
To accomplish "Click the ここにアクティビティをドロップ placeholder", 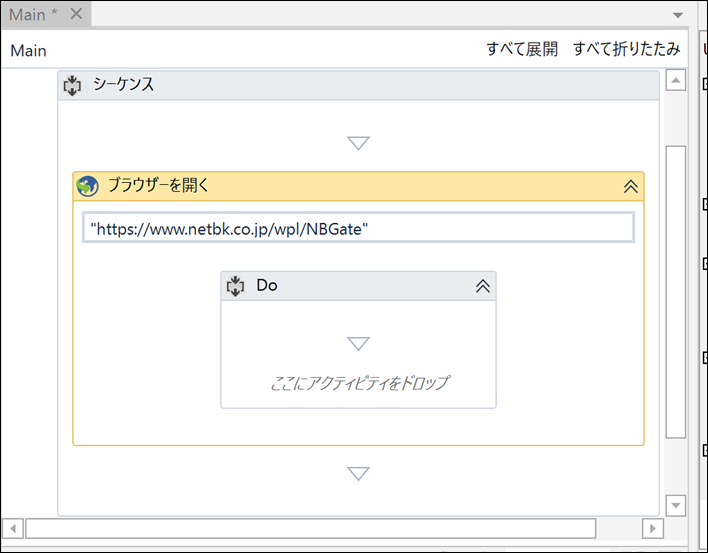I will pos(359,383).
